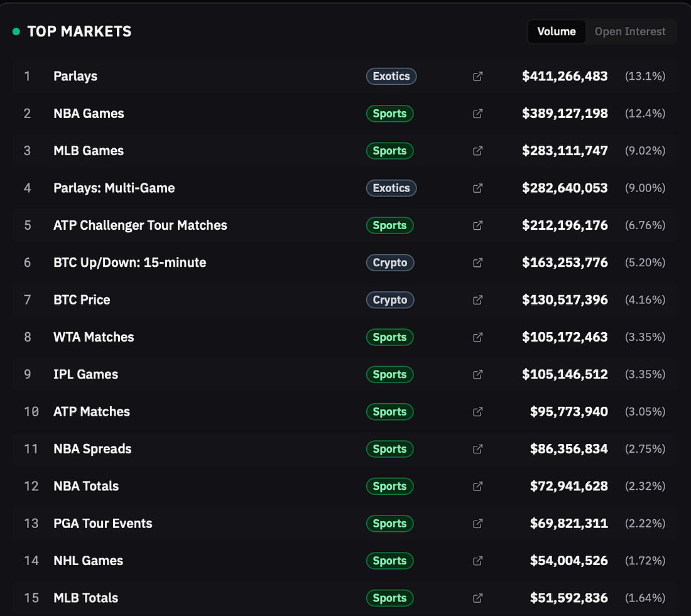Switch to the Open Interest view

point(629,31)
